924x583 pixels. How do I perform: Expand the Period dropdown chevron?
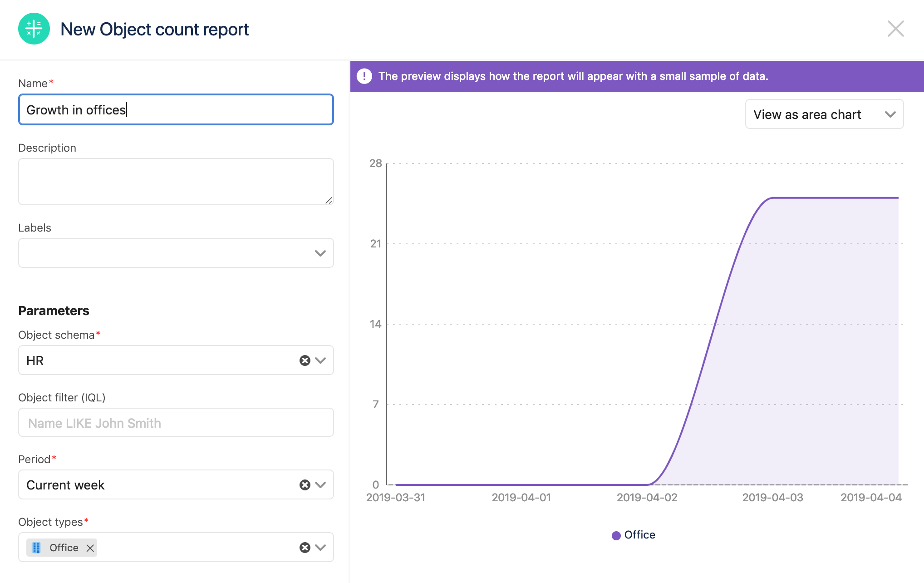coord(320,485)
